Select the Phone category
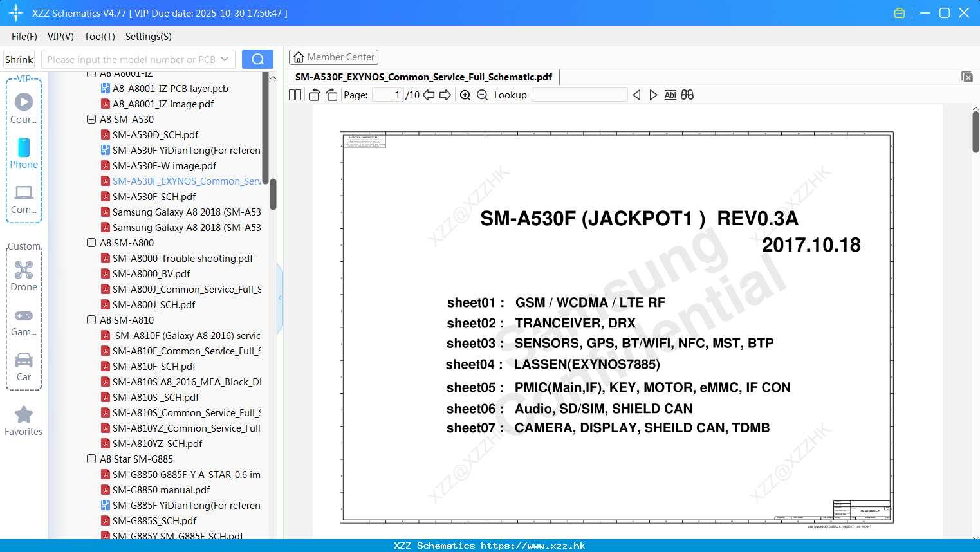 [x=24, y=153]
